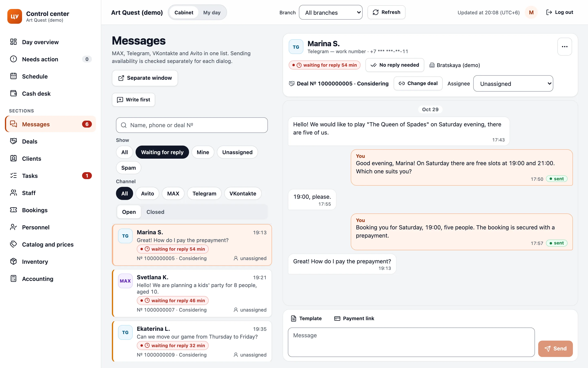This screenshot has width=588, height=368.
Task: Open Svetlana K. dialog card
Action: 192,293
